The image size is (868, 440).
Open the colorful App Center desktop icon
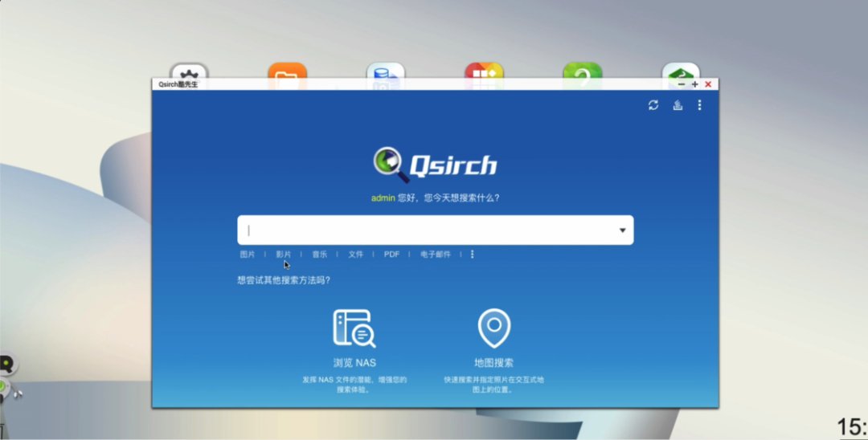[x=484, y=70]
